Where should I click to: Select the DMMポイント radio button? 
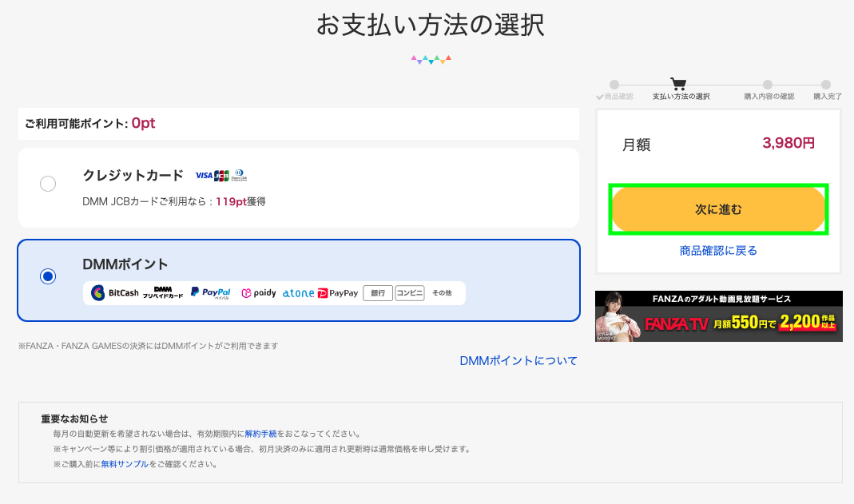[48, 276]
